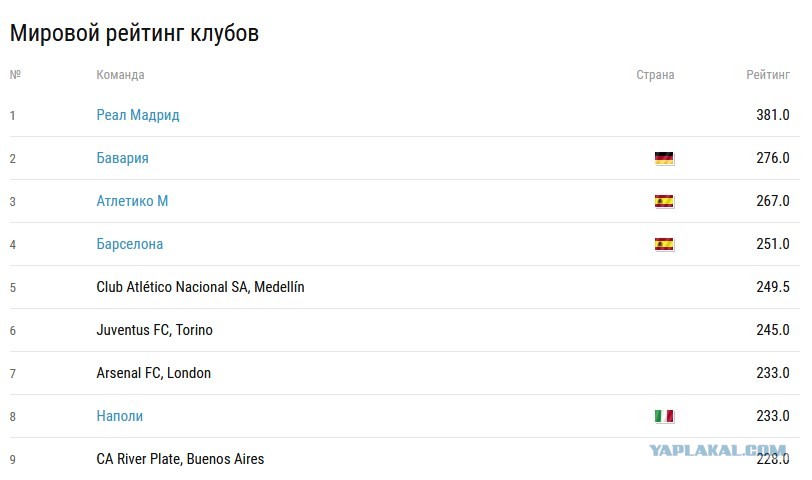Viewport: 812px width, 480px height.
Task: Select the CA River Plate, Buenos Aires row
Action: (404, 459)
